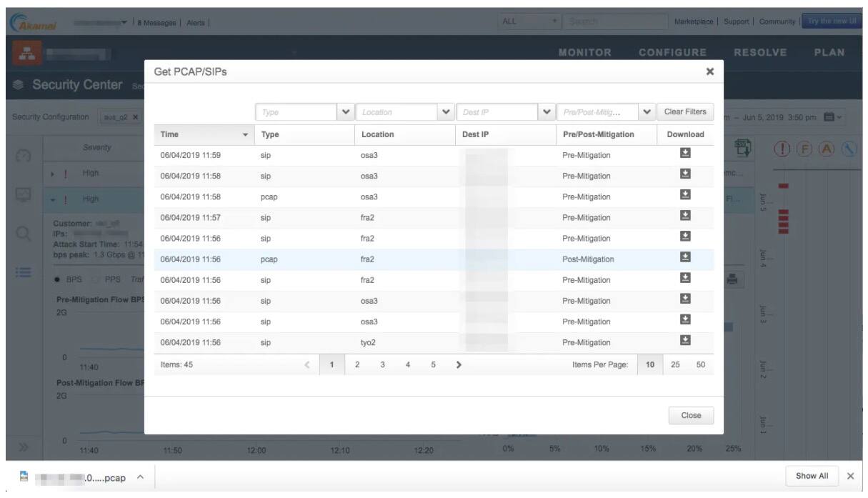This screenshot has height=498, width=868.
Task: Expand the Pre/Post-Mitigation filter dropdown
Action: click(x=647, y=112)
